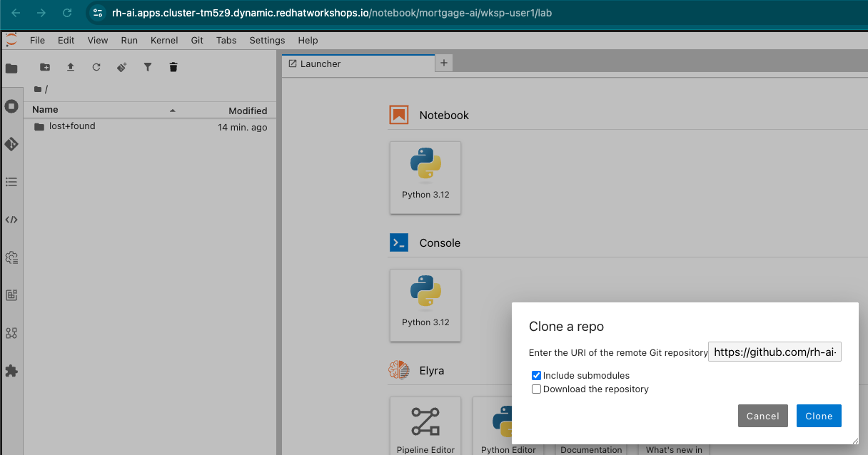Switch to the Launcher tab
The width and height of the screenshot is (868, 455).
click(x=321, y=63)
